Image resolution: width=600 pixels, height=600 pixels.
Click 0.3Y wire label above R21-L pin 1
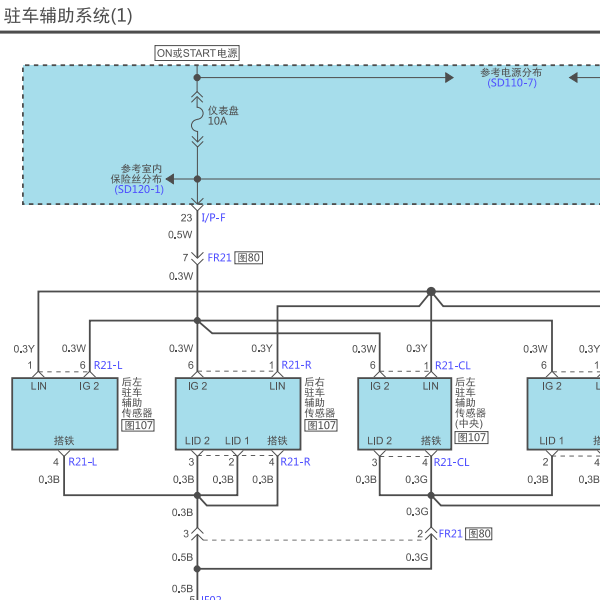(24, 349)
